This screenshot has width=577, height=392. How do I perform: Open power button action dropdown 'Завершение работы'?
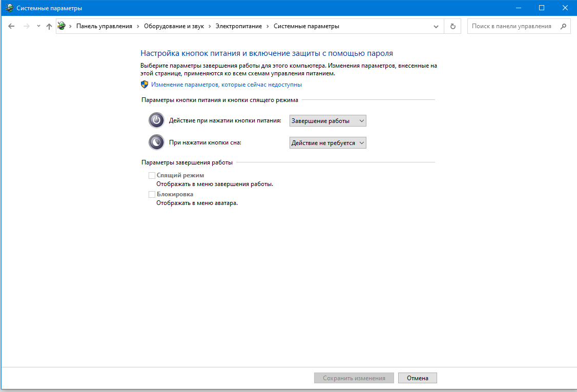tap(327, 121)
